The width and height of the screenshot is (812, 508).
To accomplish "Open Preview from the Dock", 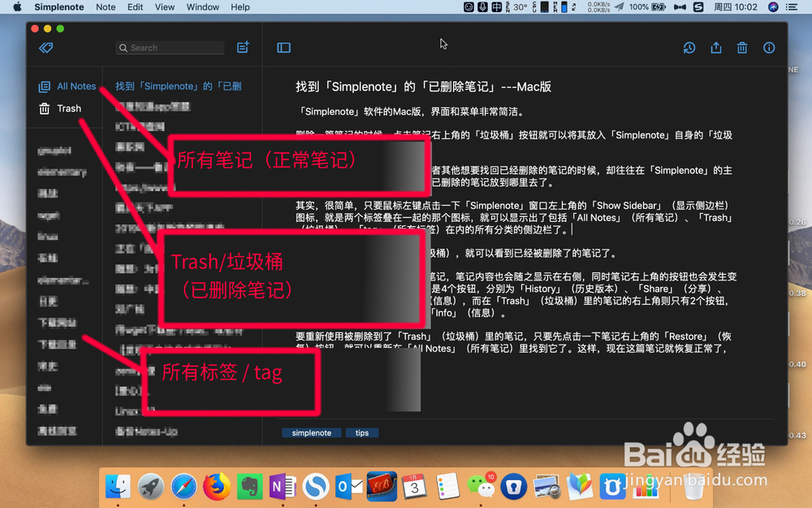I will 546,486.
